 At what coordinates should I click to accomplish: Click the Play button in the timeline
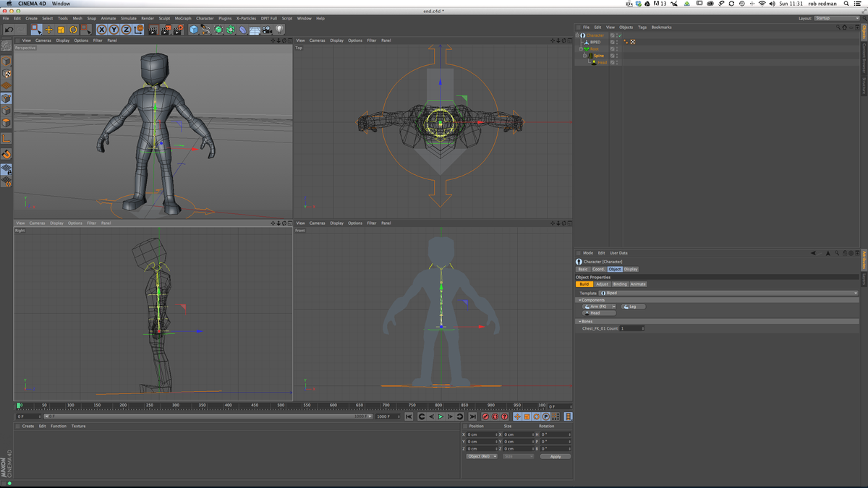[x=441, y=417]
